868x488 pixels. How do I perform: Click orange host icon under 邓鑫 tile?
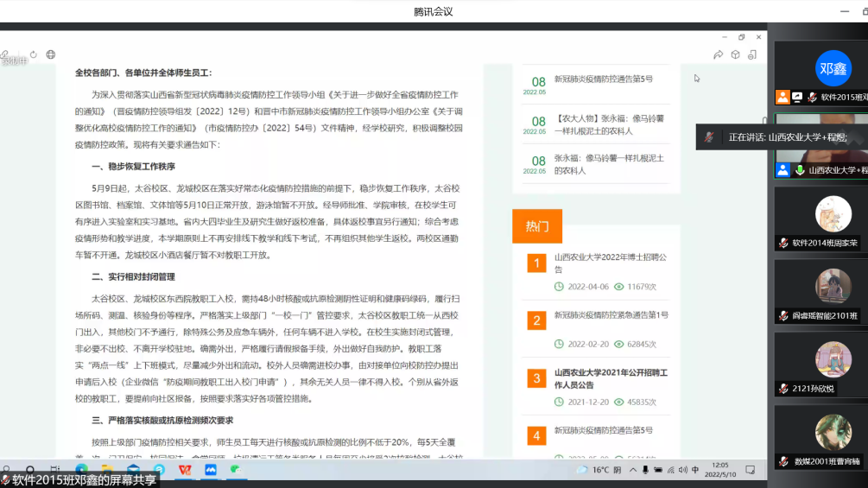782,98
